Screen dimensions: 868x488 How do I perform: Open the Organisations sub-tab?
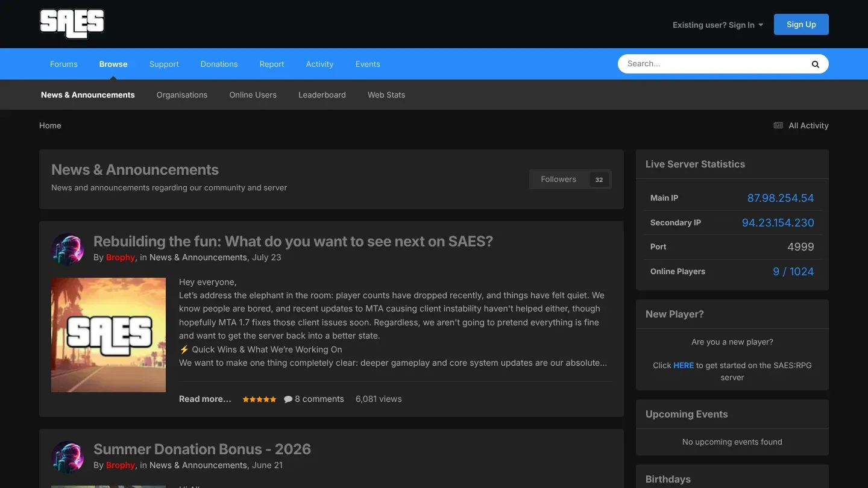[x=182, y=95]
